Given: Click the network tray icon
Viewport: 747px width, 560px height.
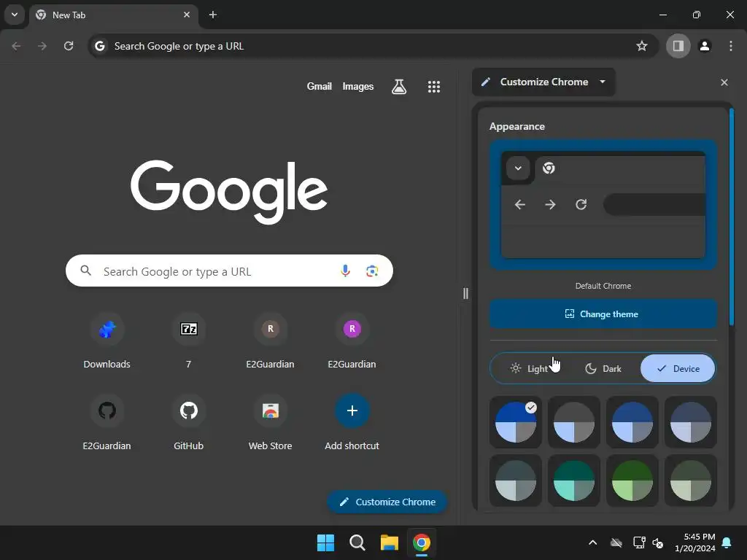Looking at the screenshot, I should 639,542.
